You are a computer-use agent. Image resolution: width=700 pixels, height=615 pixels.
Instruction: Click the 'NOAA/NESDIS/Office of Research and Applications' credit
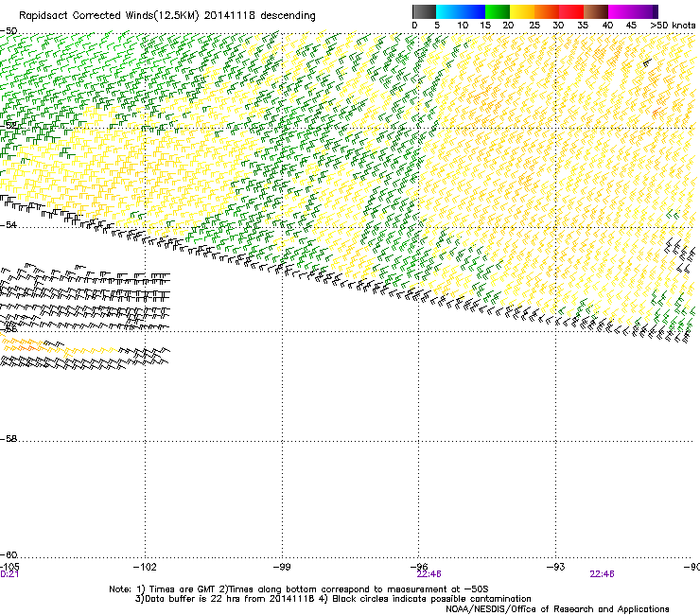tap(557, 609)
